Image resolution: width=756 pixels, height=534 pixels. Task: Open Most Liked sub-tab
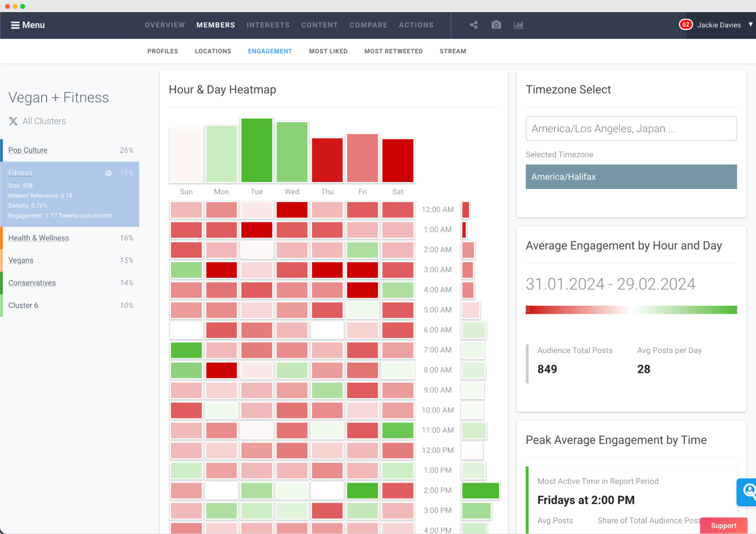pyautogui.click(x=328, y=51)
